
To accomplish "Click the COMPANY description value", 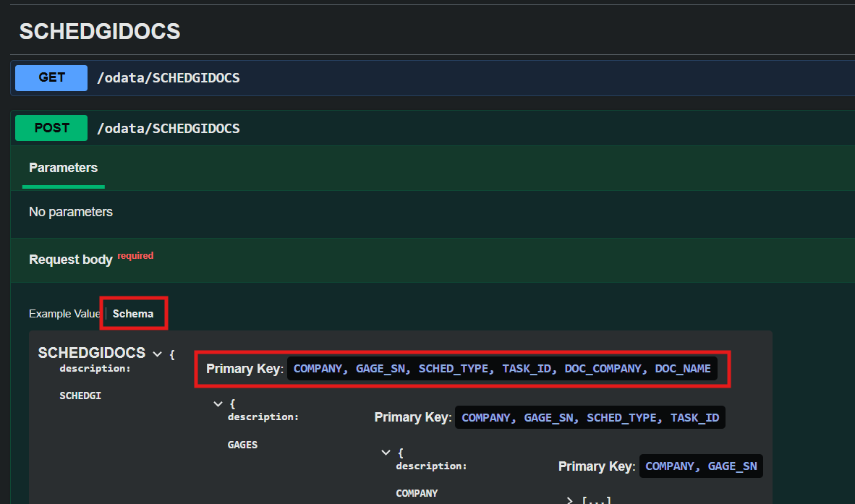I will [417, 493].
